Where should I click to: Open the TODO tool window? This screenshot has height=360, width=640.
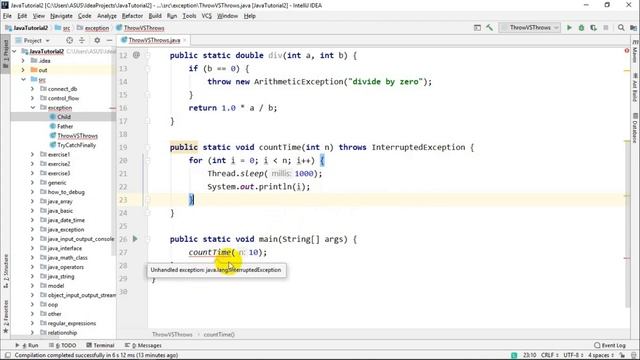tap(62, 345)
